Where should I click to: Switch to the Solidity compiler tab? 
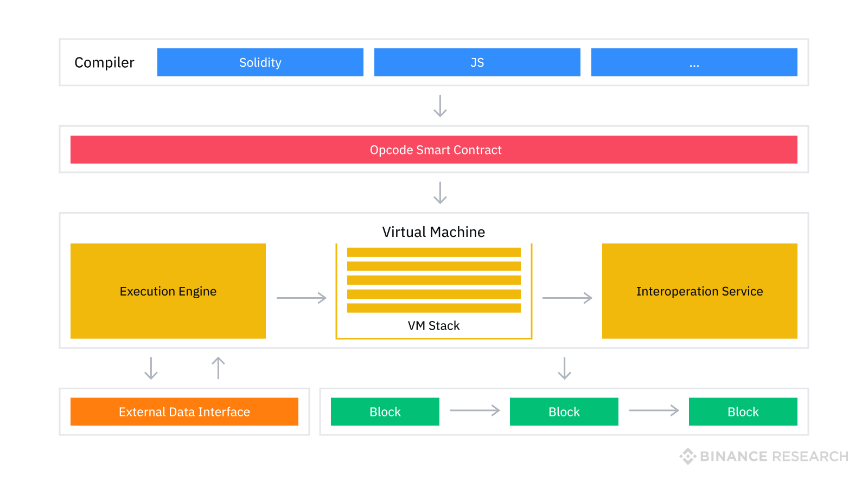pos(260,62)
